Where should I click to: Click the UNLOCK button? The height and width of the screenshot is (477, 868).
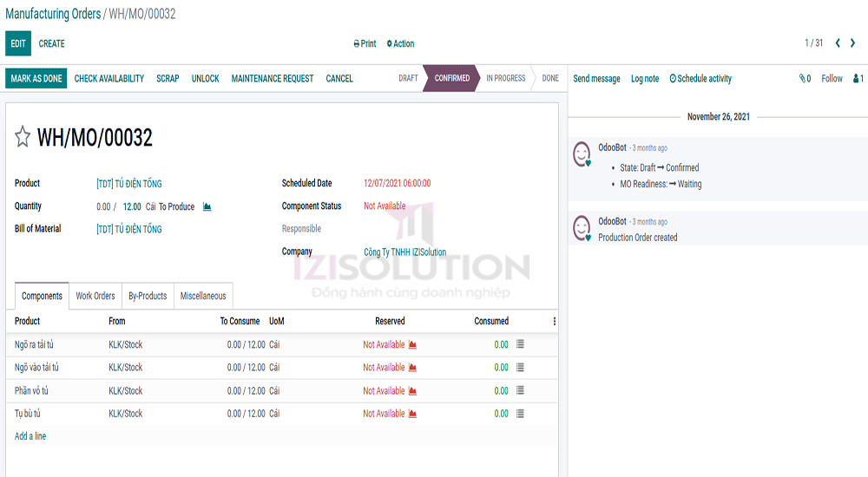(x=206, y=79)
